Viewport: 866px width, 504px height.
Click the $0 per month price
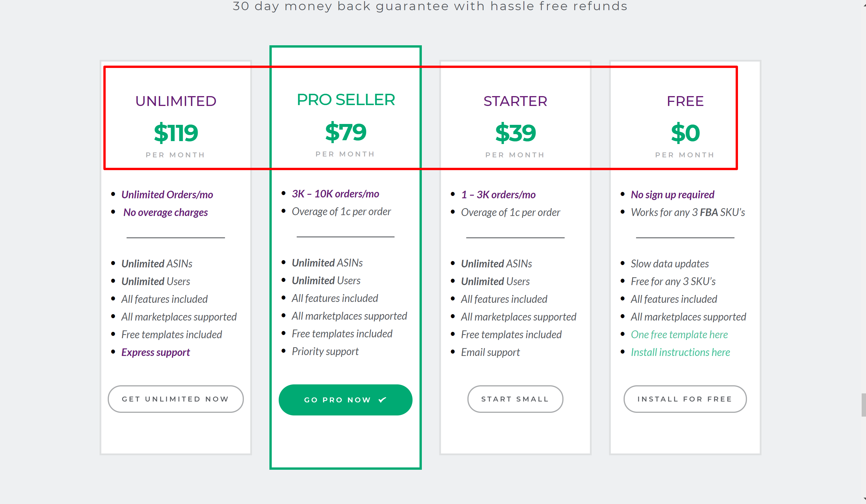click(685, 133)
